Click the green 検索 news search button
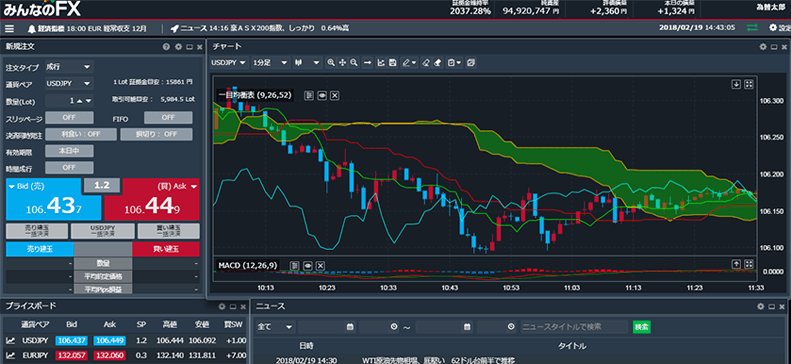The height and width of the screenshot is (364, 791). pyautogui.click(x=642, y=327)
